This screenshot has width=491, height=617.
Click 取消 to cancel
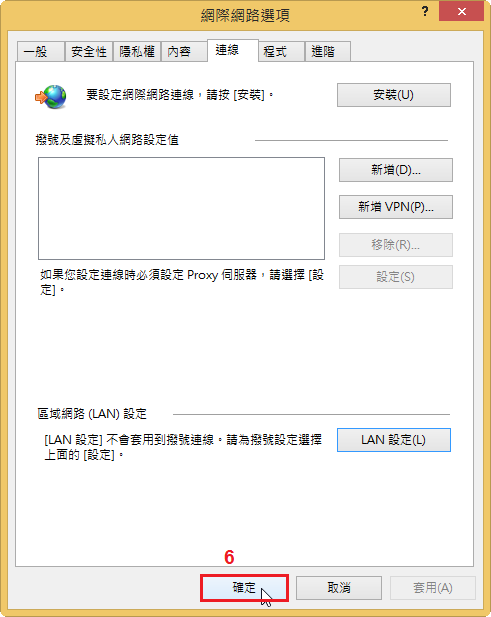339,588
